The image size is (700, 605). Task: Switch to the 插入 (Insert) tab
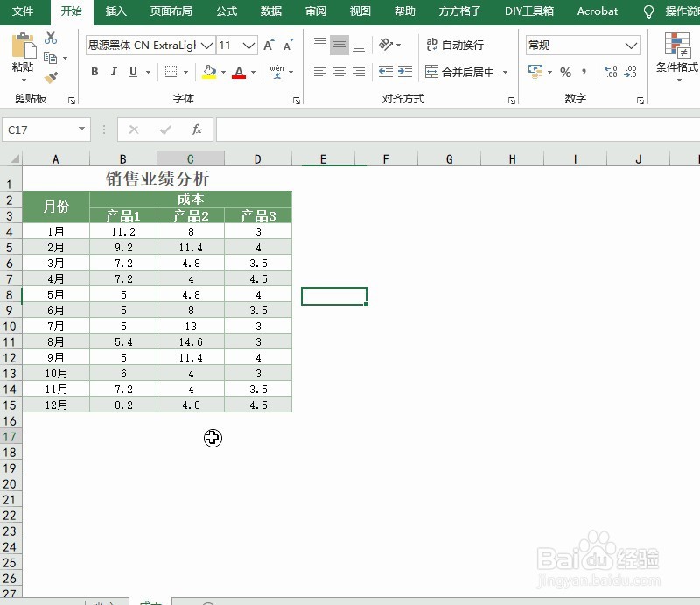116,11
